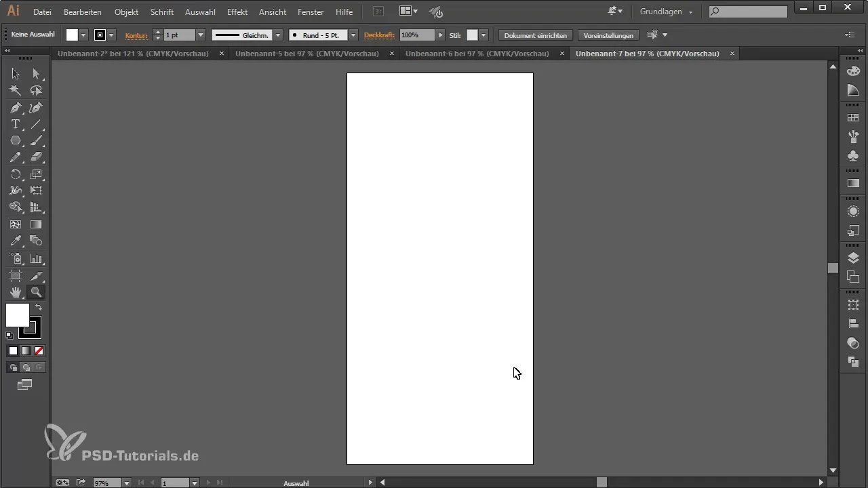Image resolution: width=868 pixels, height=488 pixels.
Task: Select the Eraser tool
Action: pyautogui.click(x=36, y=157)
